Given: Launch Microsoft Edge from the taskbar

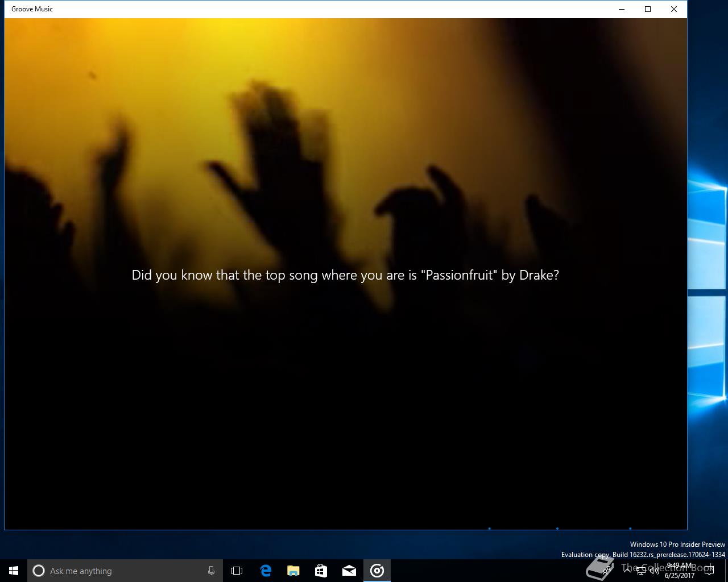Looking at the screenshot, I should [x=265, y=571].
